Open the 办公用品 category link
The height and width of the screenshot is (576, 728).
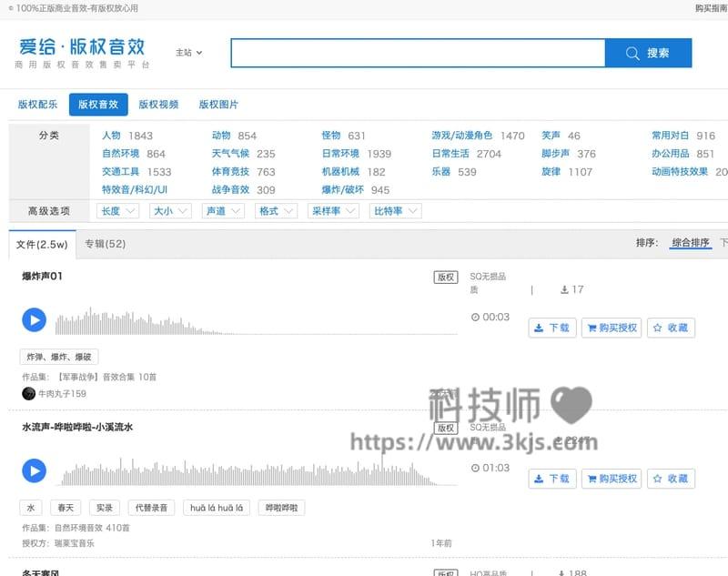coord(670,154)
